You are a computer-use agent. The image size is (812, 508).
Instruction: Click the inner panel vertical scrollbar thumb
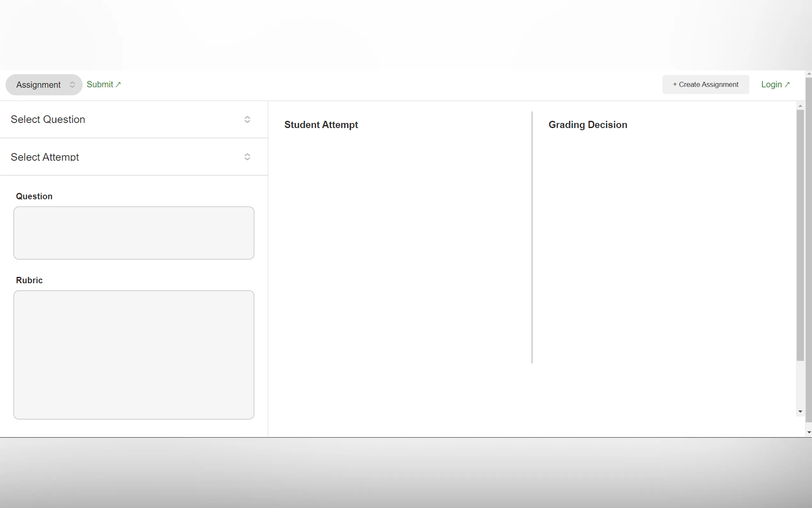click(x=800, y=235)
